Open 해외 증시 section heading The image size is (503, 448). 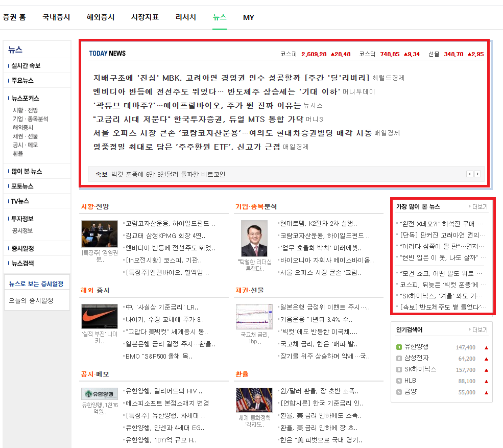tap(95, 291)
